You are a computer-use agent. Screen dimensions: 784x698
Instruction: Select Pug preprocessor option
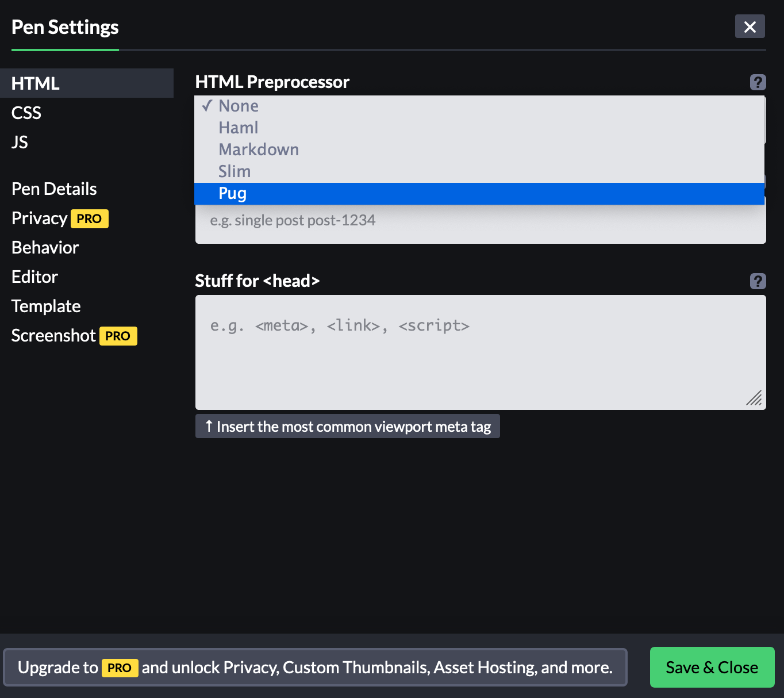tap(233, 193)
